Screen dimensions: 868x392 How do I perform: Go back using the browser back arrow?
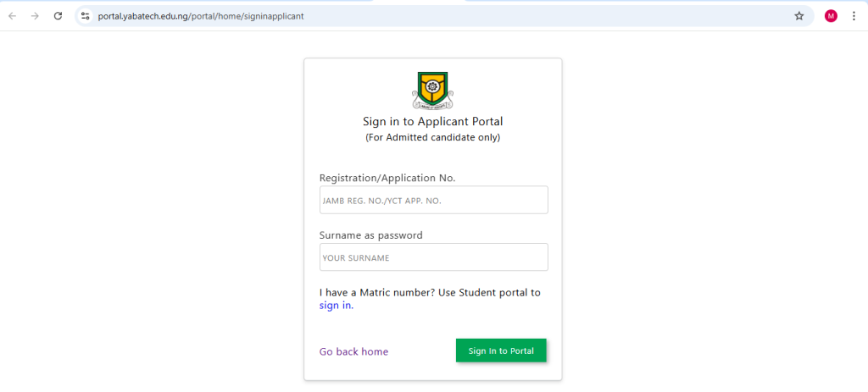click(x=12, y=16)
